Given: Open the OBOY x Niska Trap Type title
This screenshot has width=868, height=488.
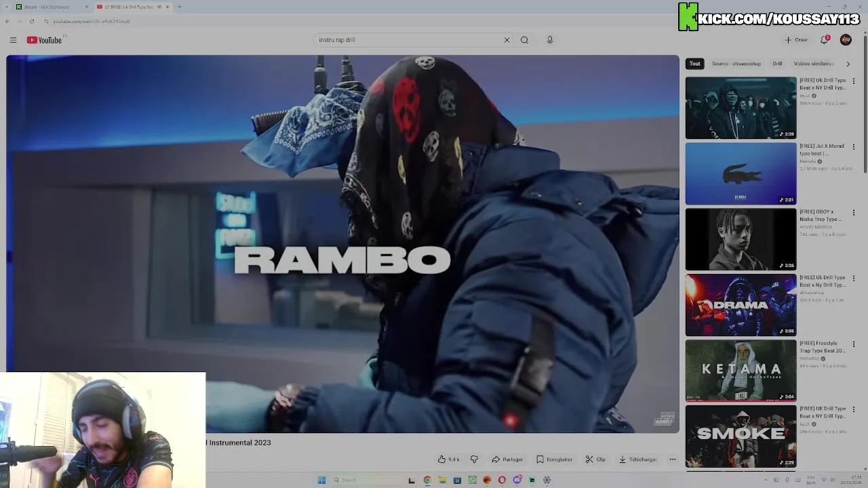Looking at the screenshot, I should point(821,216).
